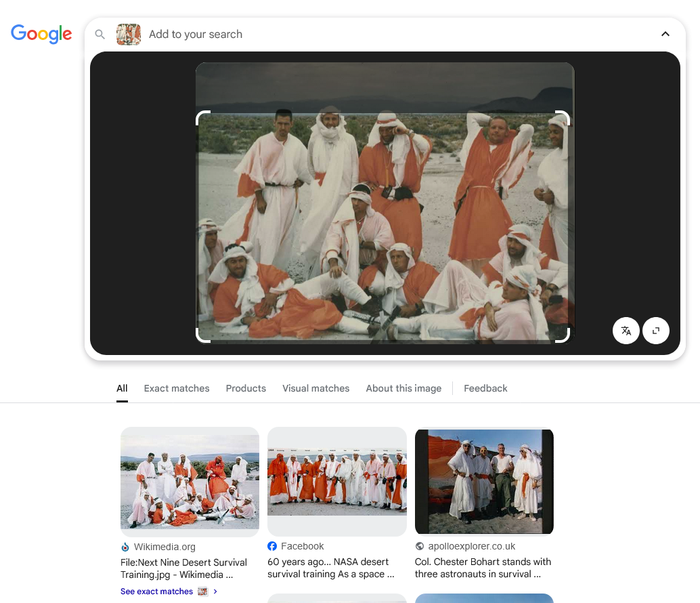Click the 'Facebook' source text
Image resolution: width=700 pixels, height=603 pixels.
pyautogui.click(x=302, y=546)
